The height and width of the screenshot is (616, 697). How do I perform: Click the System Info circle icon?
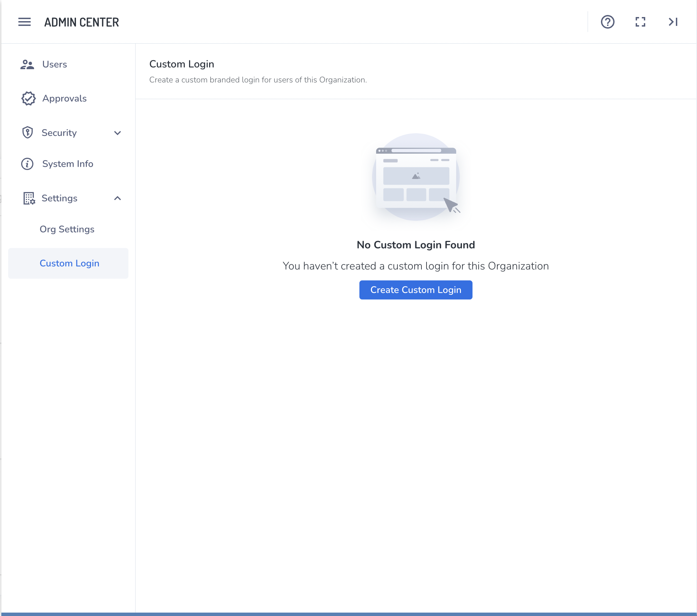pyautogui.click(x=27, y=164)
